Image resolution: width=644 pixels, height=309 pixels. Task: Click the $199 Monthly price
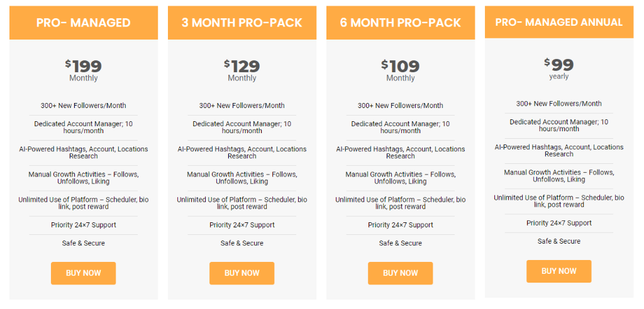coord(84,70)
